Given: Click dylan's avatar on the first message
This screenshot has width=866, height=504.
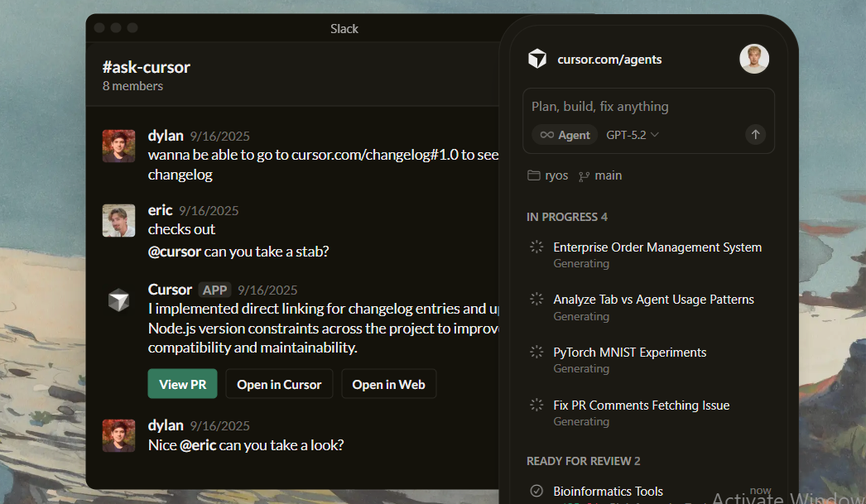Looking at the screenshot, I should pos(118,146).
